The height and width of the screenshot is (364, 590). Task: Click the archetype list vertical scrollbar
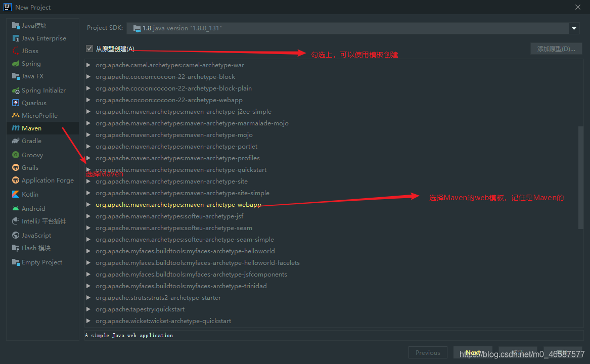click(x=580, y=177)
